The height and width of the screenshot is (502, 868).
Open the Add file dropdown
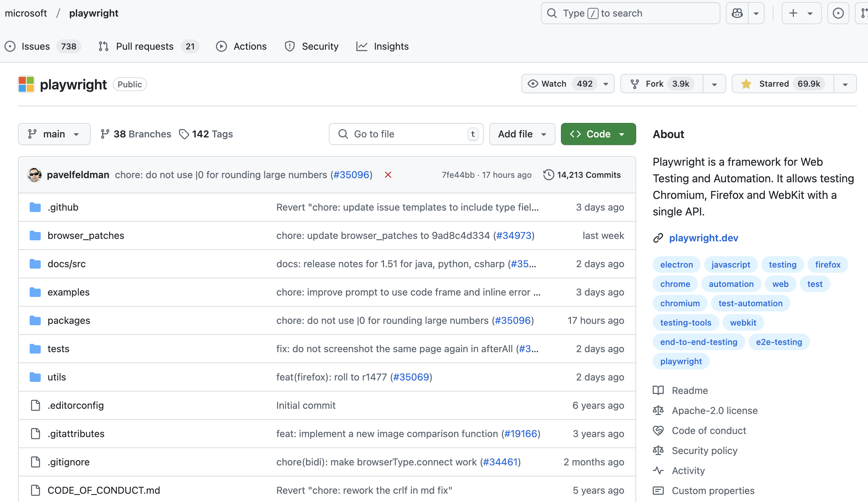click(x=522, y=134)
